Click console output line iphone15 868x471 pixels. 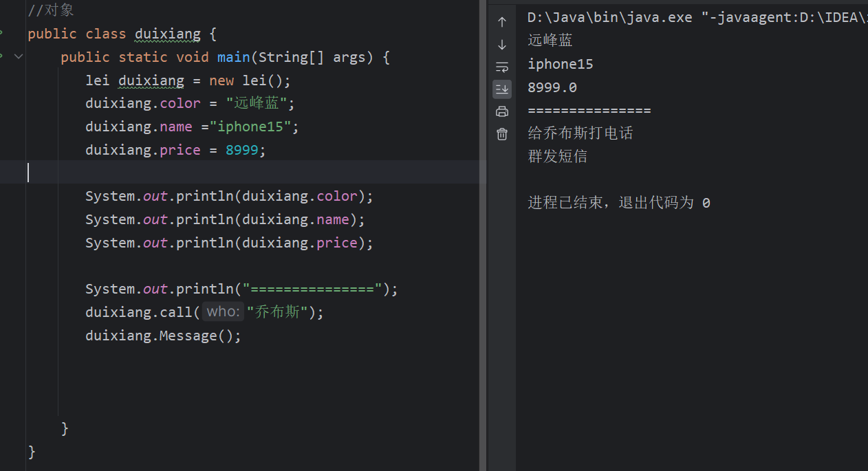561,64
